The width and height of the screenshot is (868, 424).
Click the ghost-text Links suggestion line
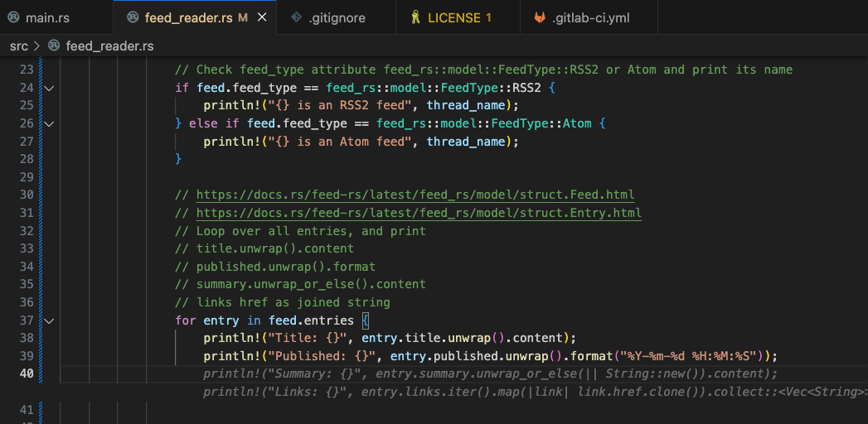point(536,392)
